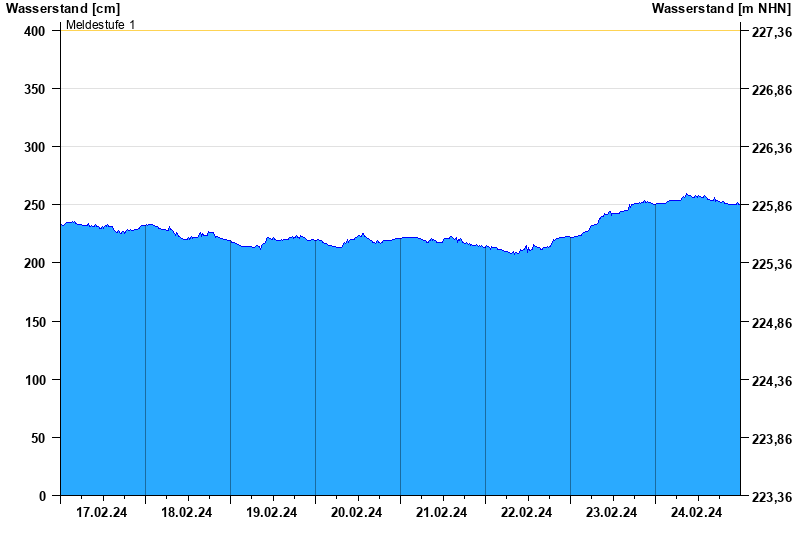Select the 223,36 value on the right axis

click(x=771, y=497)
